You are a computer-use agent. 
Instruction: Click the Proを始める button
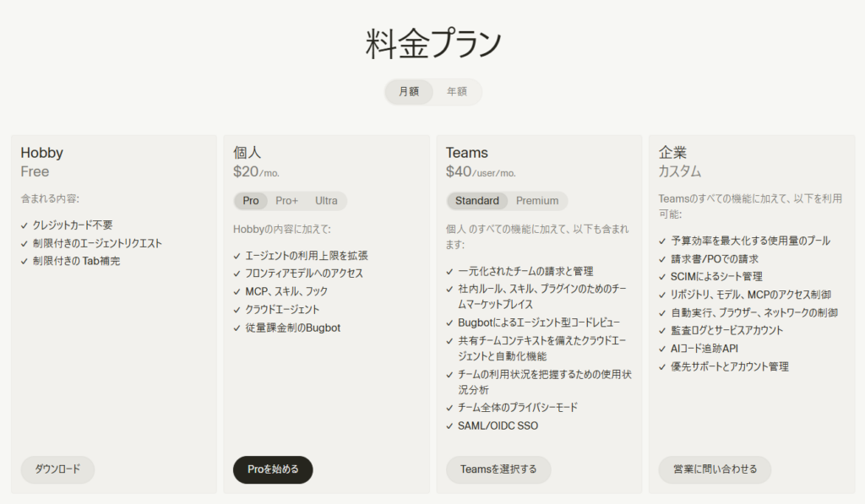273,469
